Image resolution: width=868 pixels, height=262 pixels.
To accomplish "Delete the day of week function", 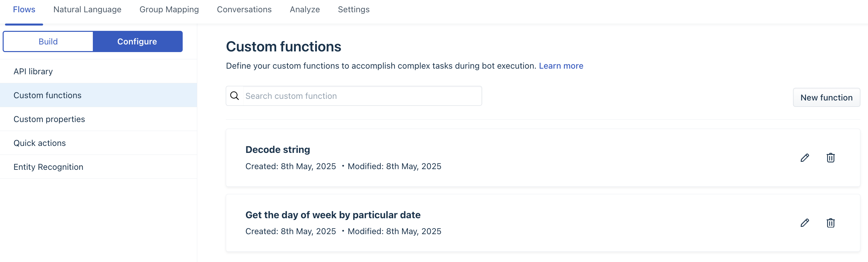I will (830, 223).
